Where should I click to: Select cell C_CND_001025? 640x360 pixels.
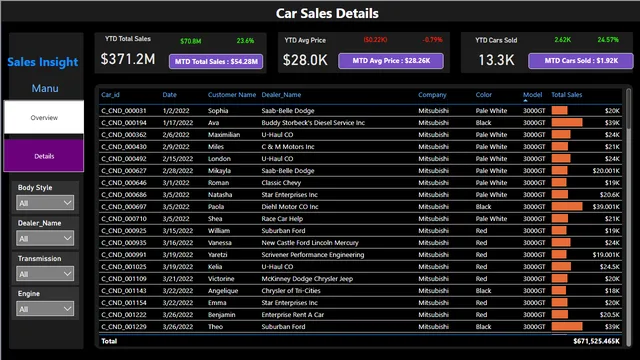click(x=124, y=267)
